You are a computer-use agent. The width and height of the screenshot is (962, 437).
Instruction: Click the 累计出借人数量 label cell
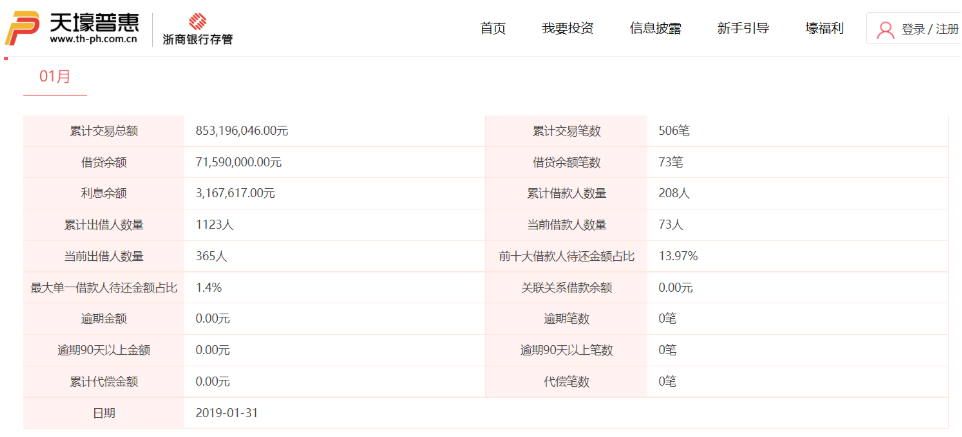click(104, 225)
